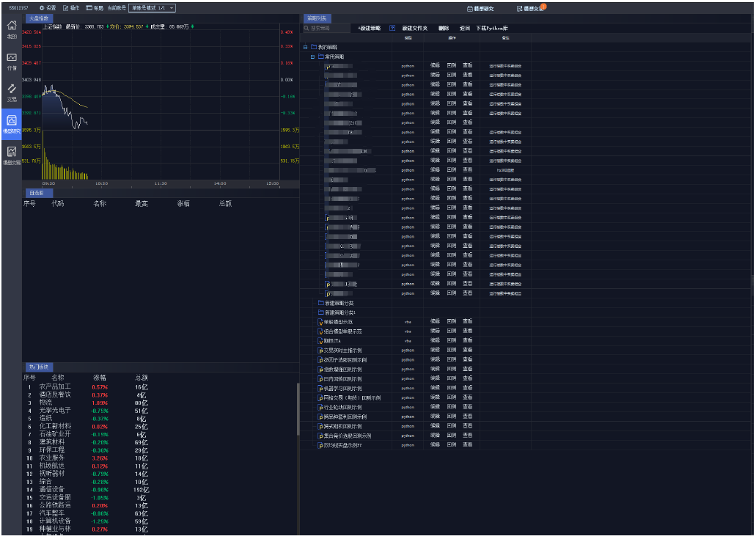Select the 热门板块 tab
The image size is (756, 539).
coord(39,367)
